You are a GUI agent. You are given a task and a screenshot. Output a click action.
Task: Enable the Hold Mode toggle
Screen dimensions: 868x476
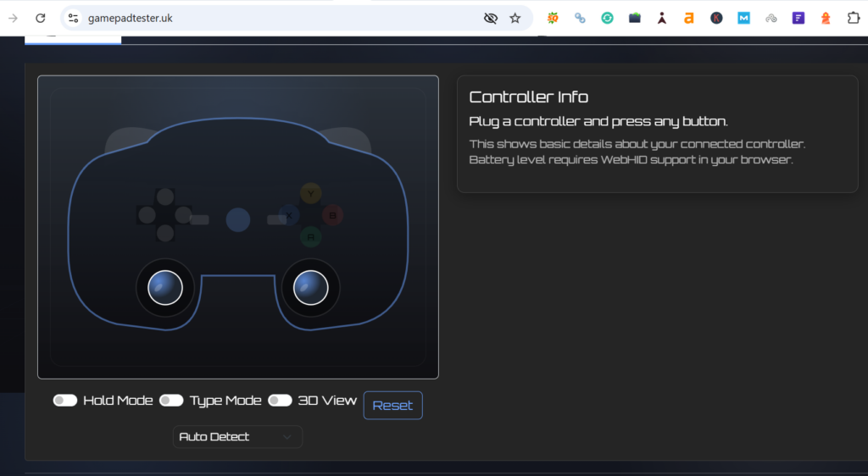click(64, 401)
